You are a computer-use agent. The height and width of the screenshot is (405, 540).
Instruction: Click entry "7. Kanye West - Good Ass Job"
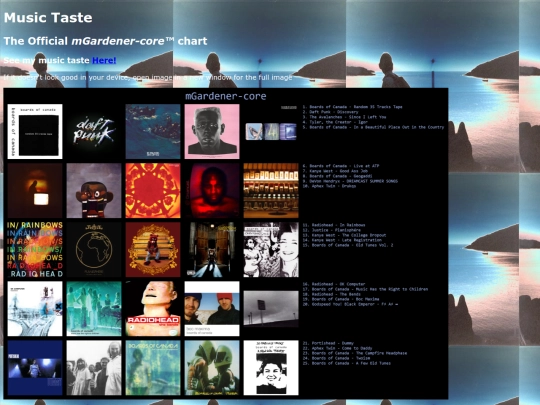coord(335,171)
